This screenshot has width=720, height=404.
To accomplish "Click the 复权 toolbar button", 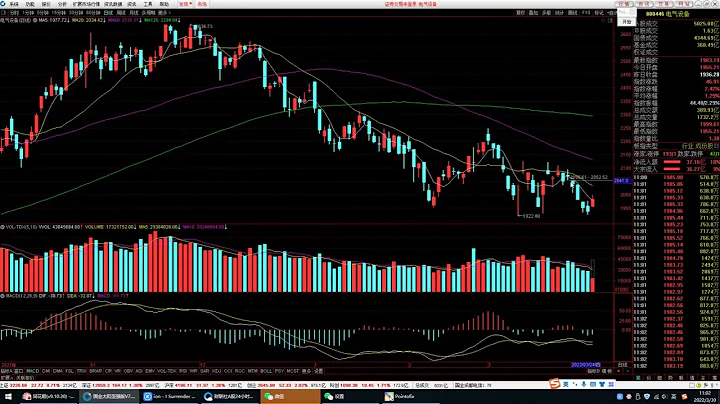I will click(x=520, y=12).
